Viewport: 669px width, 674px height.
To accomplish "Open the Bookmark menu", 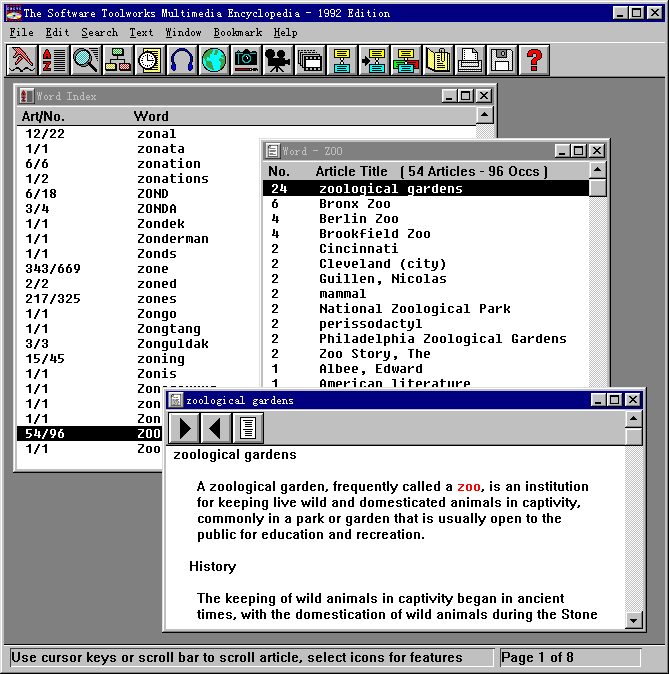I will [238, 33].
